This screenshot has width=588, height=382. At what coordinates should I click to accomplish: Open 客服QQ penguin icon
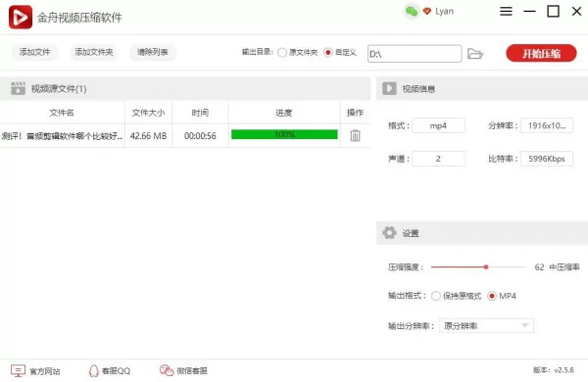coord(93,371)
